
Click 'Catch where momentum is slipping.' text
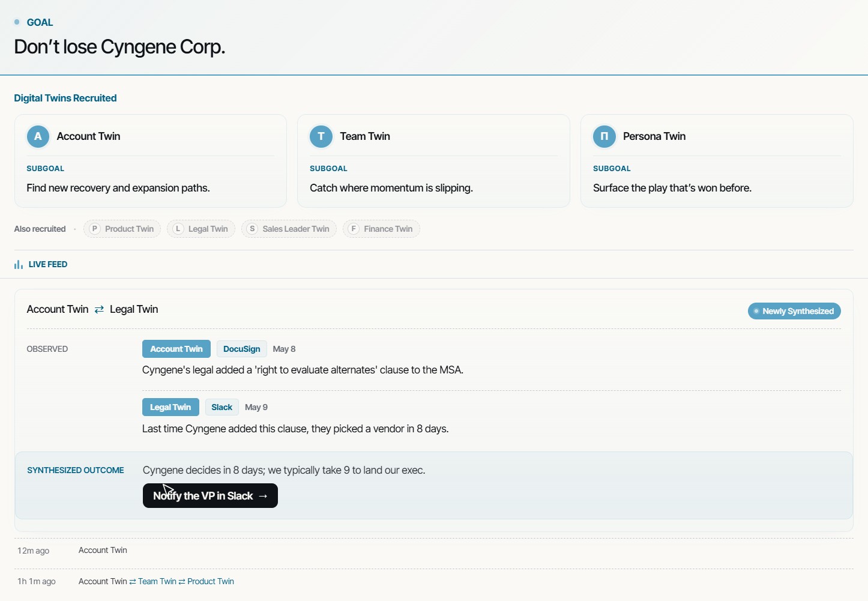click(x=391, y=188)
